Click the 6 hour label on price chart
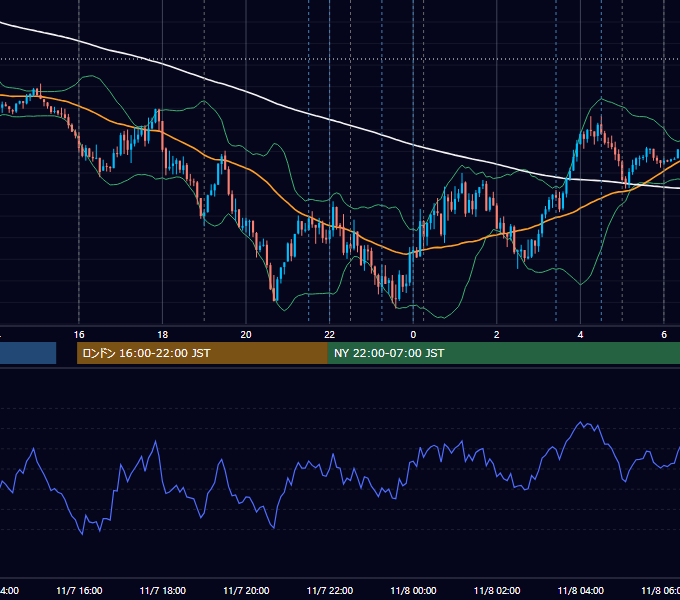This screenshot has width=680, height=600. point(664,335)
